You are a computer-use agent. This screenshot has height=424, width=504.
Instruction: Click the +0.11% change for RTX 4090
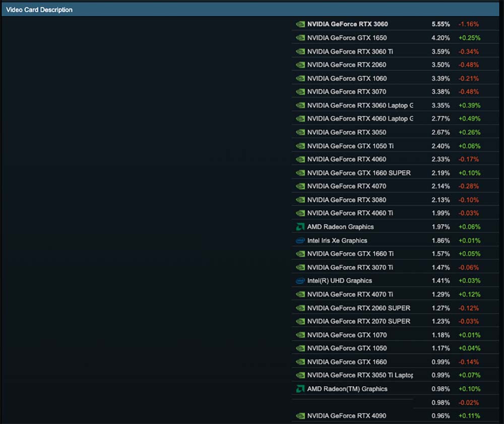pyautogui.click(x=469, y=415)
